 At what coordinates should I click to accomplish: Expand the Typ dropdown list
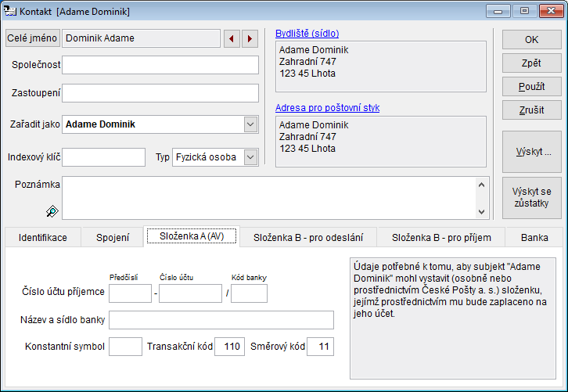(250, 156)
